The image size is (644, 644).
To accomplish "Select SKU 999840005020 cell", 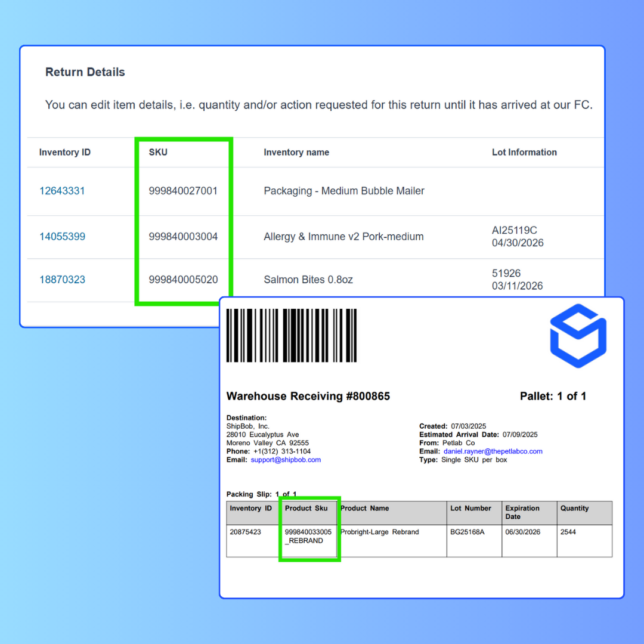I will (183, 279).
